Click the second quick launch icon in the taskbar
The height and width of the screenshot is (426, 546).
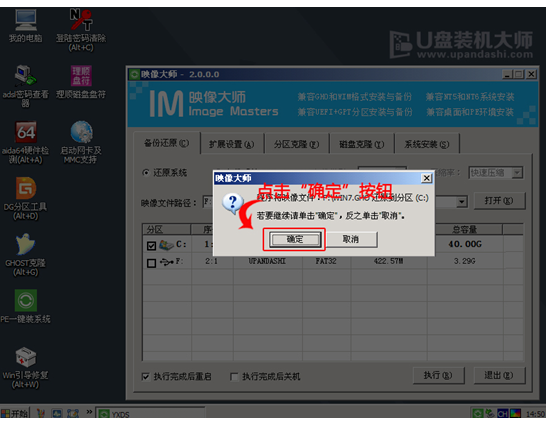pyautogui.click(x=57, y=413)
